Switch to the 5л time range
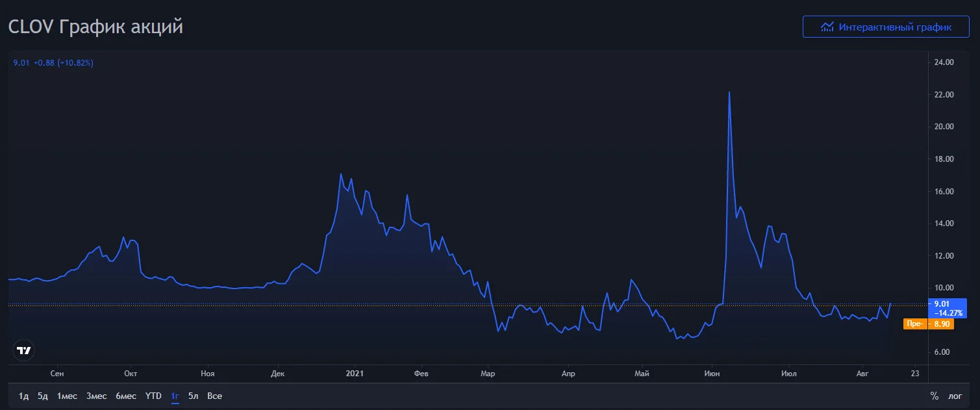 [194, 396]
